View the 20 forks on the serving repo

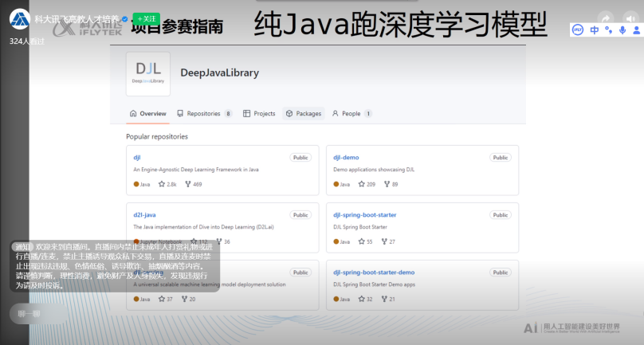(189, 299)
